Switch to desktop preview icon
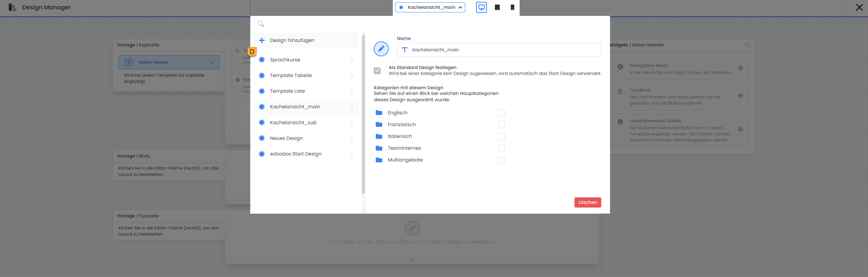 (x=481, y=7)
